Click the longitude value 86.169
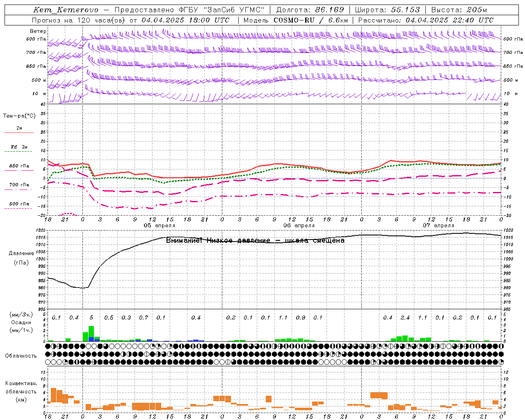The height and width of the screenshot is (420, 525). (x=330, y=10)
